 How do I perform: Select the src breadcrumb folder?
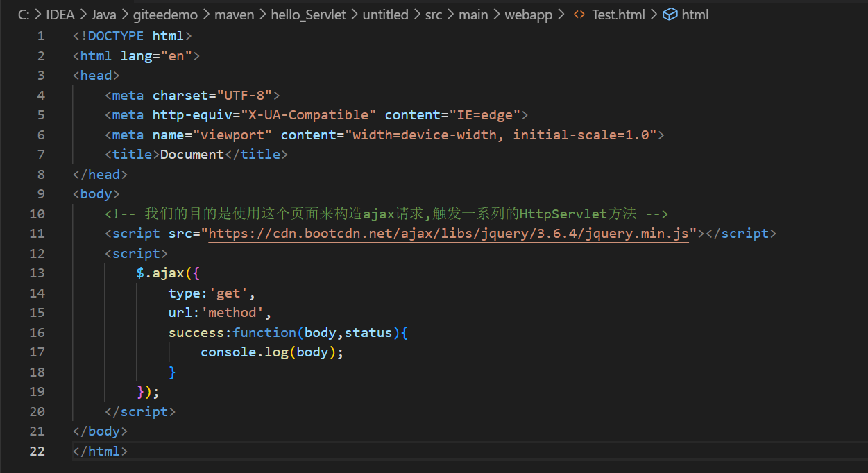434,15
